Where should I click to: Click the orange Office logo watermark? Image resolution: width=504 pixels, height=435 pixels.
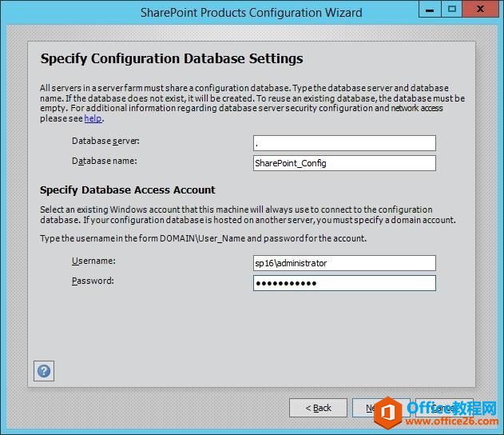click(x=391, y=412)
